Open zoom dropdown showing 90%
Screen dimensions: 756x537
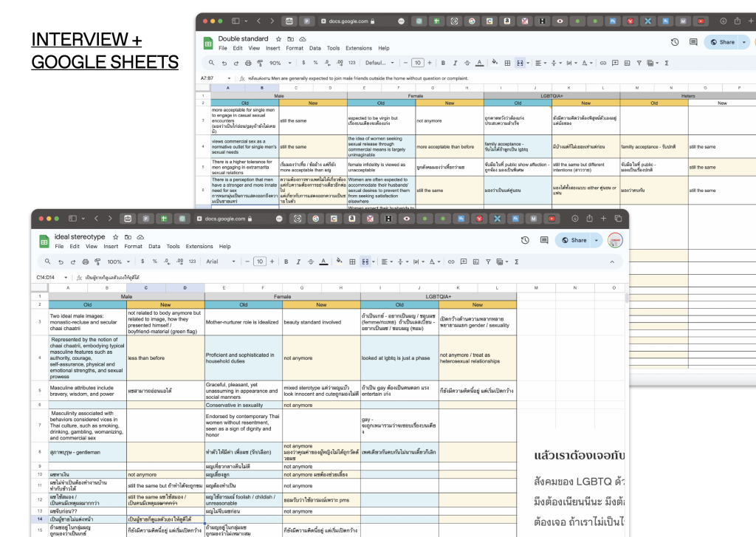tap(280, 63)
